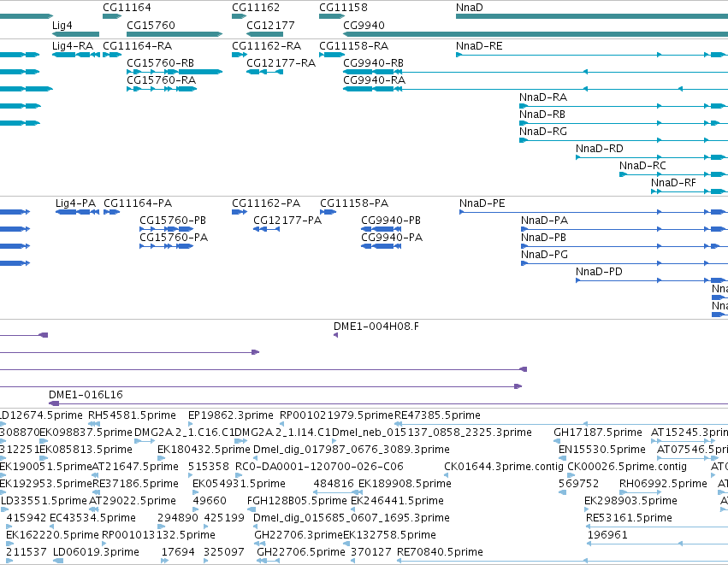Viewport: 728px width, 565px height.
Task: Select the CG15760 gene feature bar
Action: [x=175, y=34]
